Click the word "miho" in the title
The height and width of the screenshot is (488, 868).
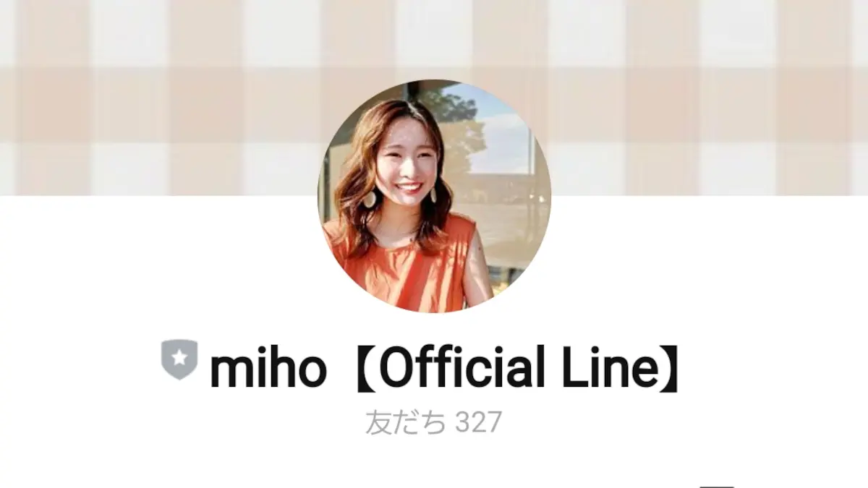point(268,368)
